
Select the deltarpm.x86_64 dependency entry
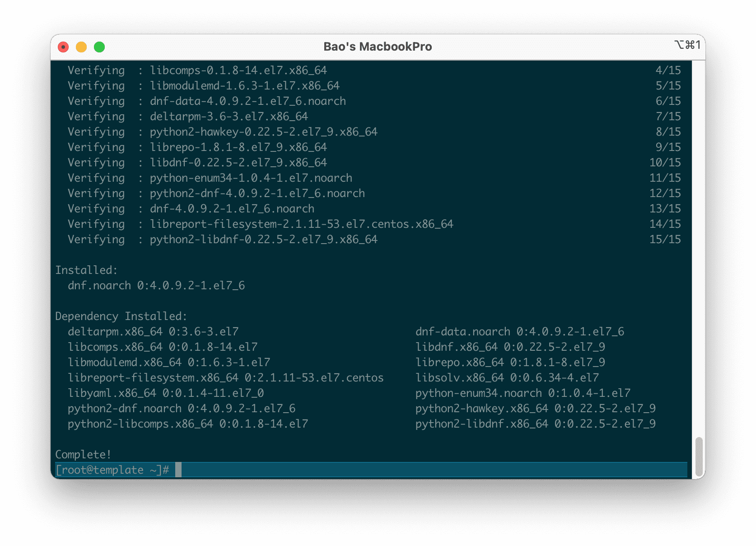click(x=153, y=331)
